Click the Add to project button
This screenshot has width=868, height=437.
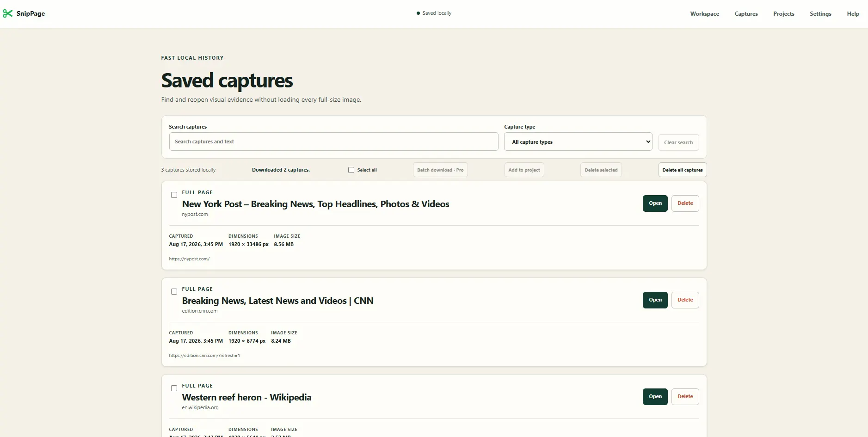point(524,170)
